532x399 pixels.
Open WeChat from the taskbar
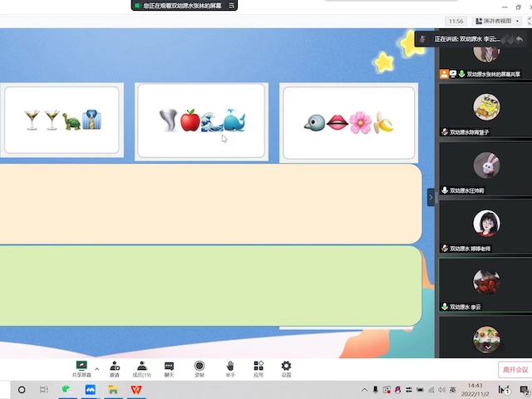click(x=66, y=390)
